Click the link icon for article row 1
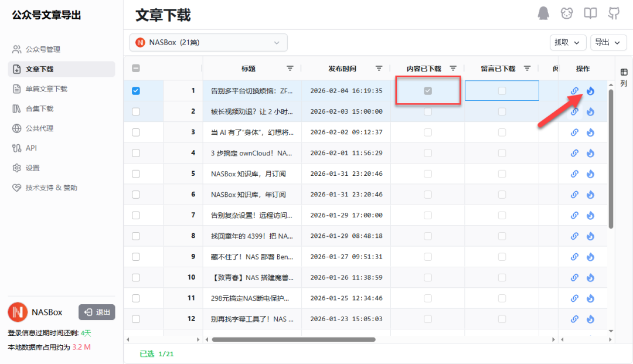Screen dimensions: 633x364 pyautogui.click(x=575, y=90)
